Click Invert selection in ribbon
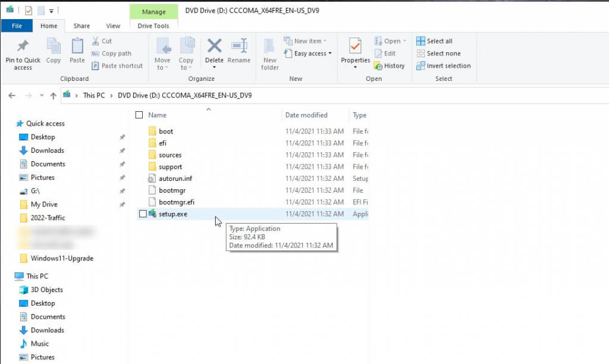Viewport: 609px width, 364px height. click(x=444, y=65)
